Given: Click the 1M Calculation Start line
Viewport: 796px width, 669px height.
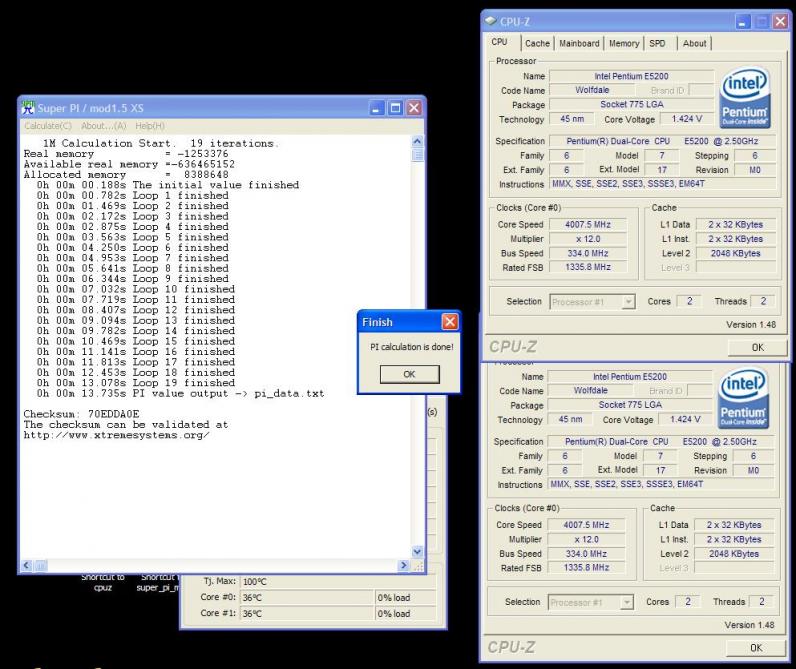Looking at the screenshot, I should coord(161,143).
